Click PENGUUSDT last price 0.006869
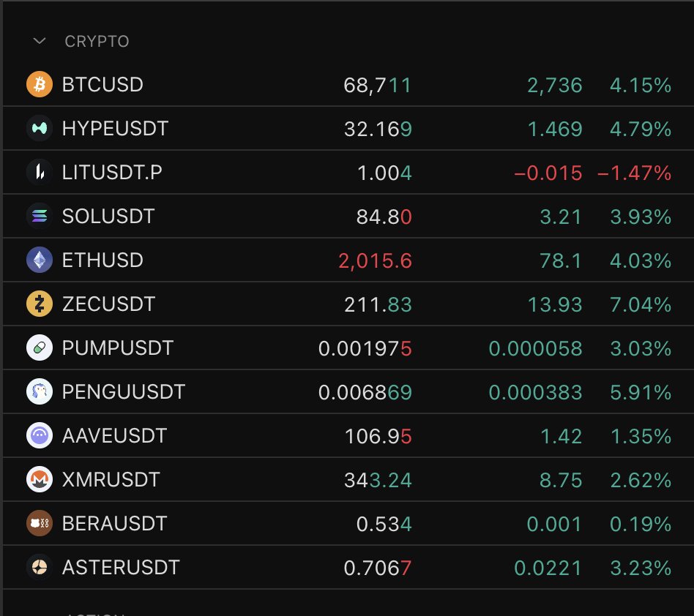This screenshot has width=694, height=616. [365, 392]
